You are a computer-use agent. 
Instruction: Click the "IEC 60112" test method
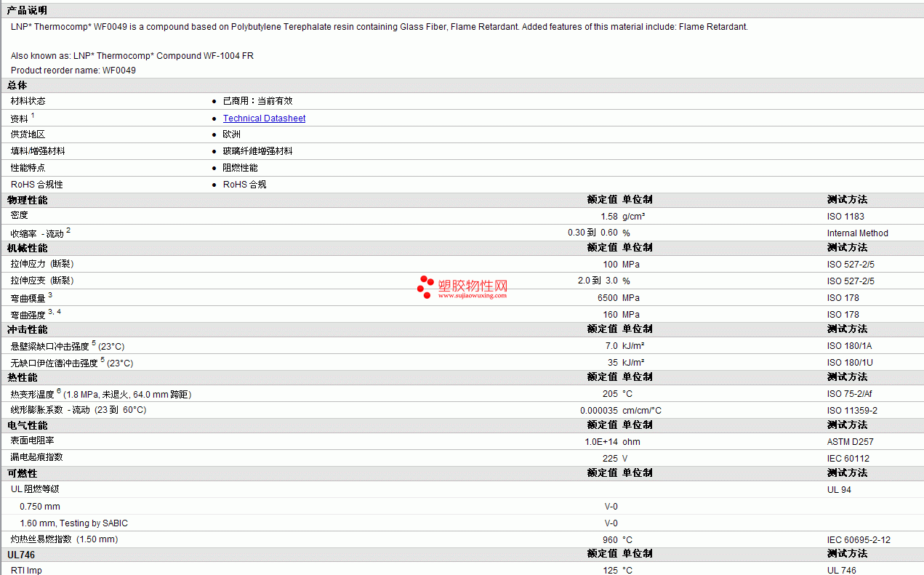pos(848,459)
